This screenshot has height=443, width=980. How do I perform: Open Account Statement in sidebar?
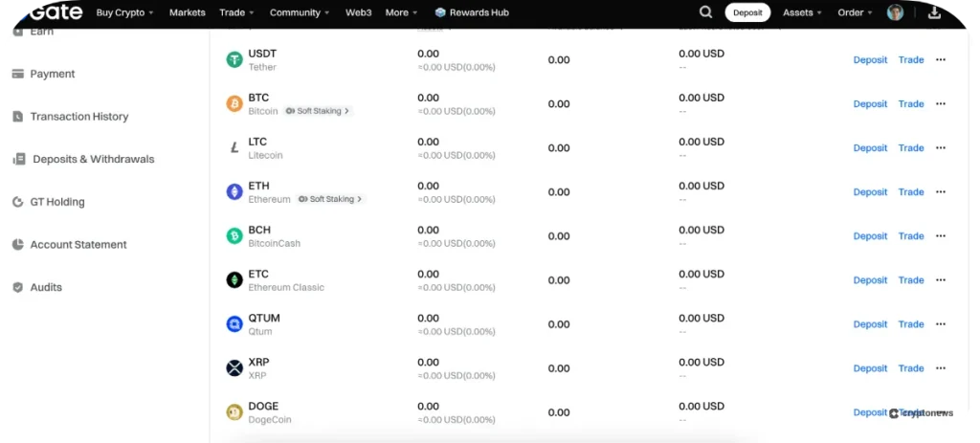coord(78,244)
